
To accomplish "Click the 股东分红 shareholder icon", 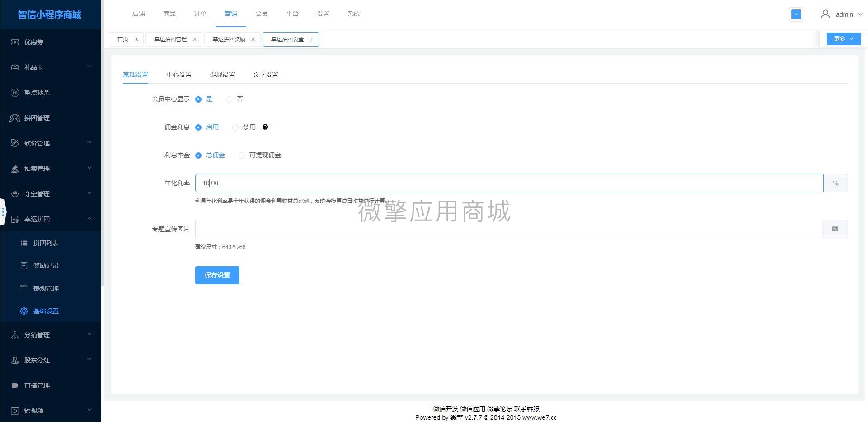I will pyautogui.click(x=15, y=360).
